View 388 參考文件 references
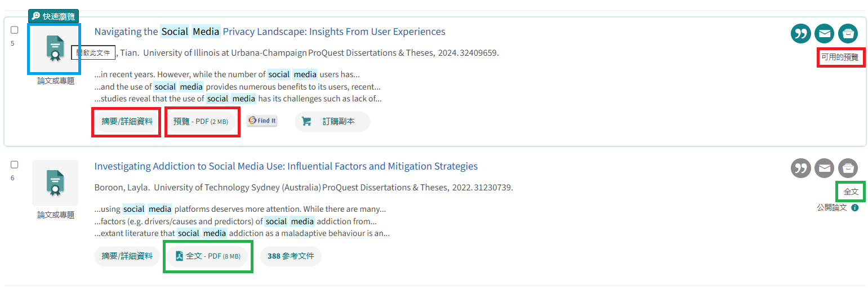The width and height of the screenshot is (868, 289). pyautogui.click(x=291, y=256)
